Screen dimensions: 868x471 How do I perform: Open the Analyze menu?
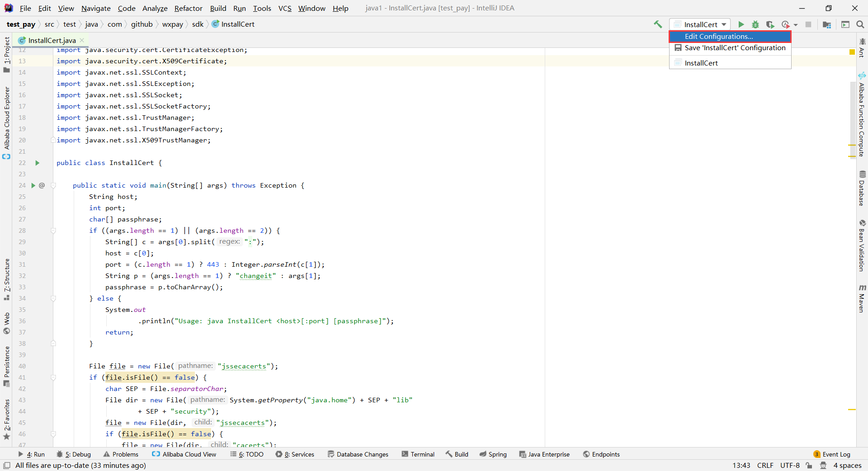point(155,8)
